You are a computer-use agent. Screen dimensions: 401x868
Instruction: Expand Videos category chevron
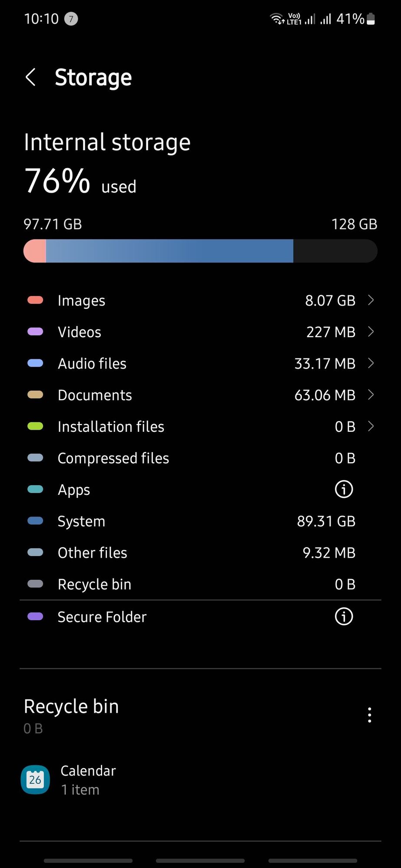[371, 332]
